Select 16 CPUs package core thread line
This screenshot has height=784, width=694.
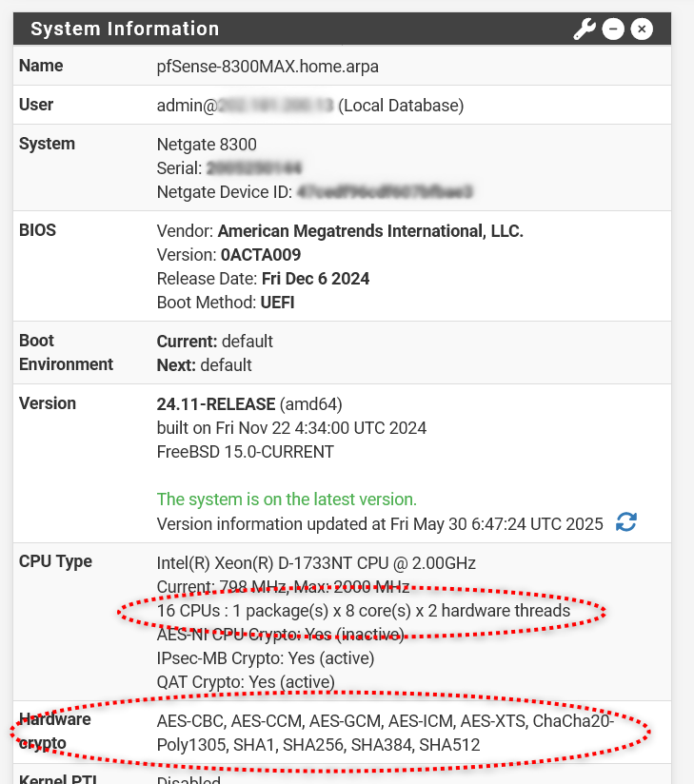coord(364,611)
